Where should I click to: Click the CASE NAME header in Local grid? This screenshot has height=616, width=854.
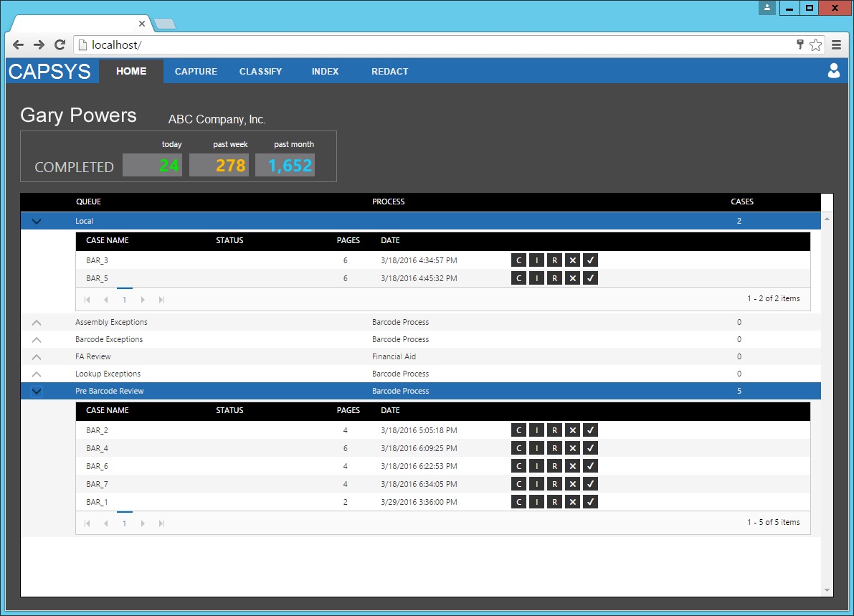point(108,241)
